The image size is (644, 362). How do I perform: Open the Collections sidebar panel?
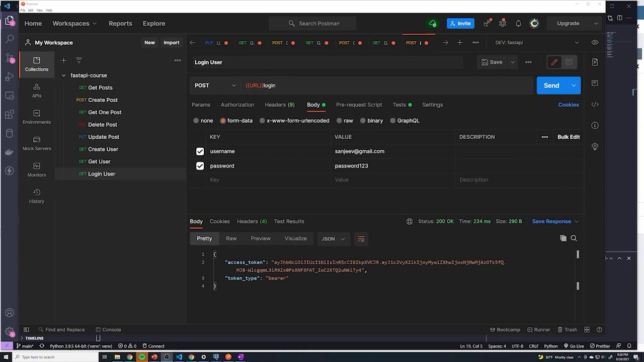[x=37, y=64]
